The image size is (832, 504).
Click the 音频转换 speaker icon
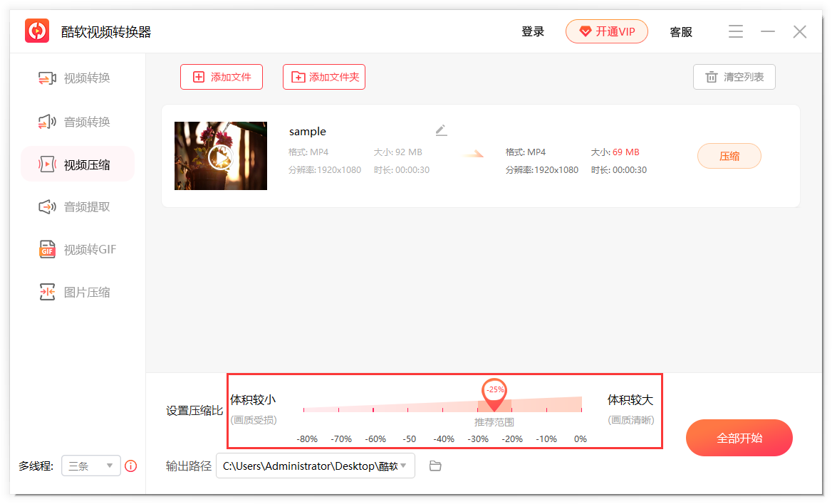click(47, 122)
